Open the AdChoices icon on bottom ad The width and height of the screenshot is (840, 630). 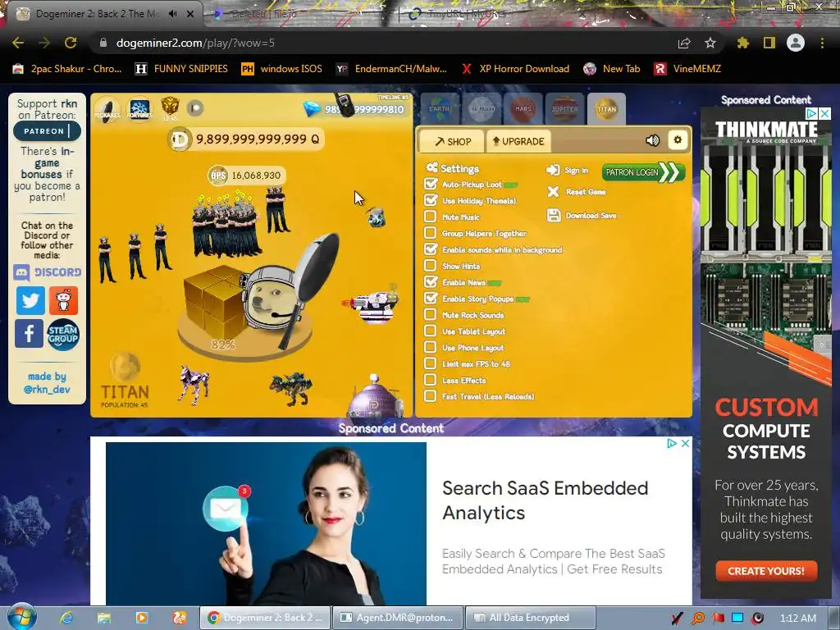point(671,443)
